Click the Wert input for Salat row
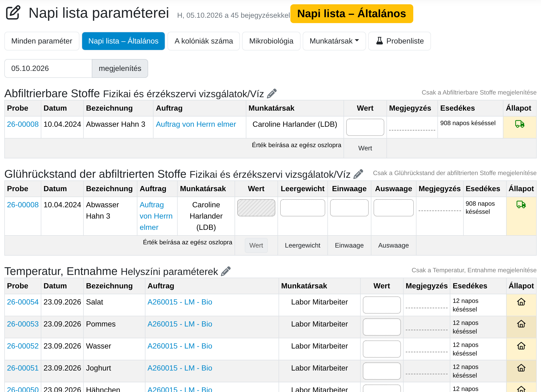 (x=382, y=305)
